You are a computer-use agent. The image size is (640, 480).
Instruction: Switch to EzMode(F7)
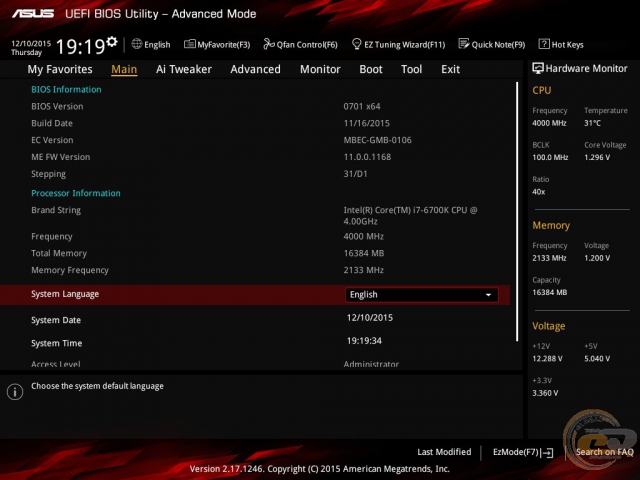tap(522, 452)
